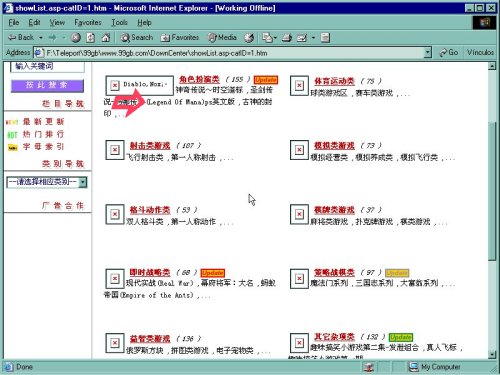Expand the Back button history arrow
The image size is (500, 375).
tap(41, 38)
